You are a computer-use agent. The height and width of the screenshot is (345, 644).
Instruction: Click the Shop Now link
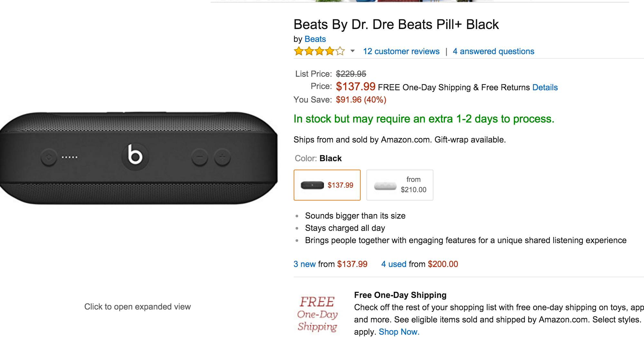(399, 332)
